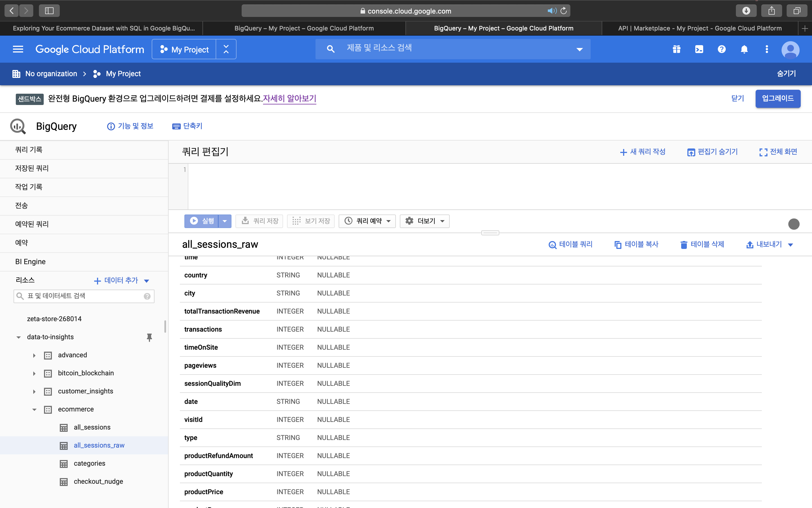Click 편집기 숨기기 button
Image resolution: width=812 pixels, height=508 pixels.
tap(712, 152)
